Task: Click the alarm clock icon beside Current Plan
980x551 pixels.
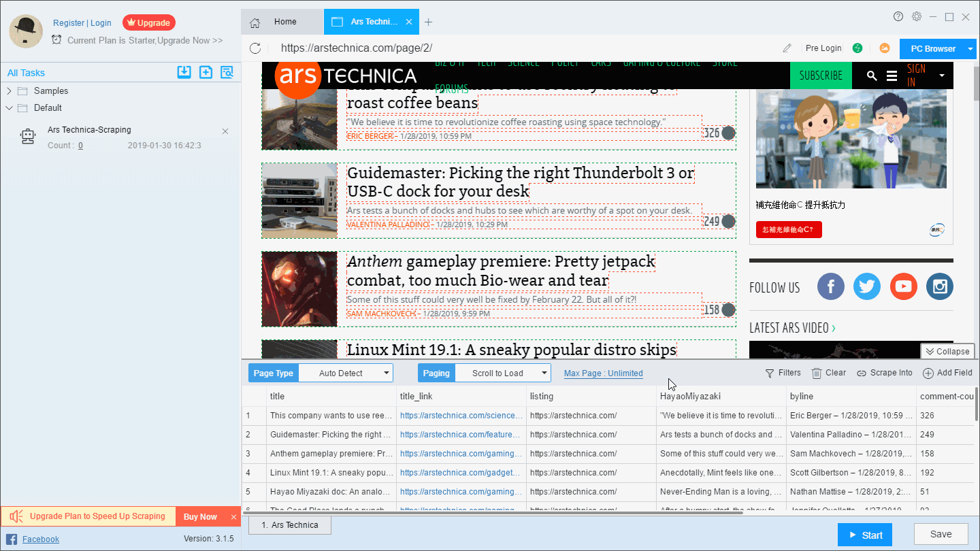Action: pos(56,40)
